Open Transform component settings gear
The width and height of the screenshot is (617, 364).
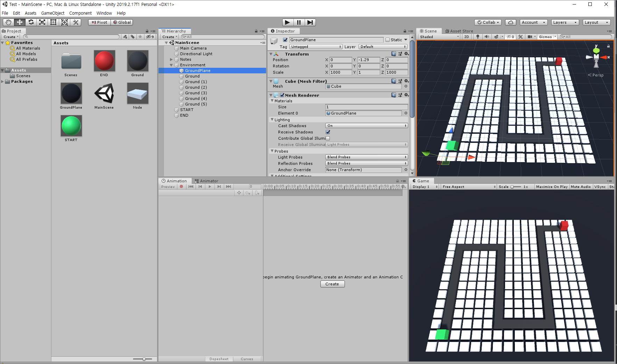406,54
